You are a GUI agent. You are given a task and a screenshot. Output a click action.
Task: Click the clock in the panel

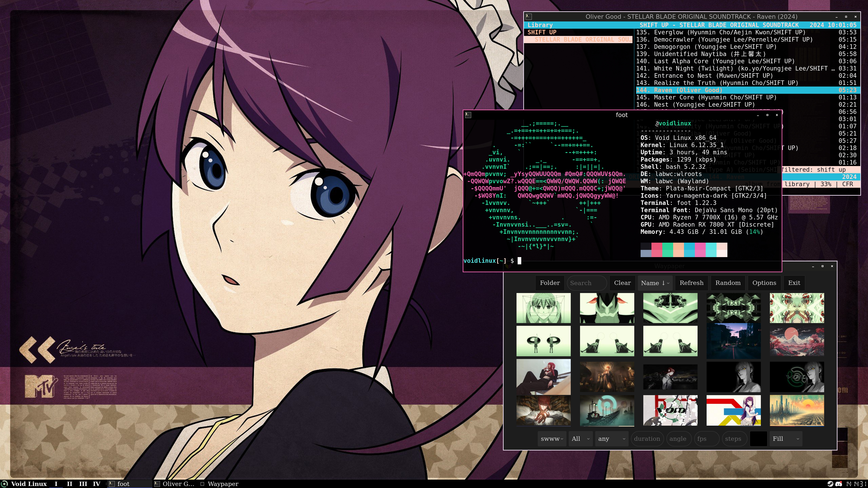point(856,484)
